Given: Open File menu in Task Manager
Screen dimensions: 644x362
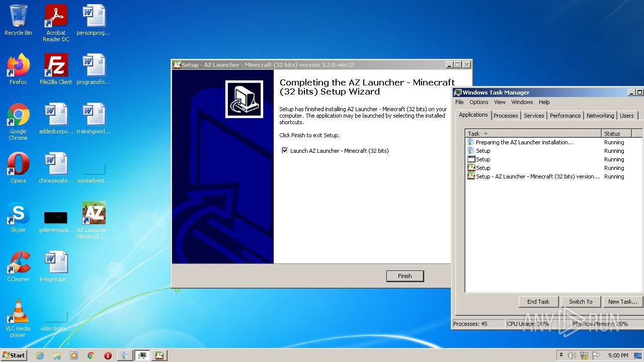Looking at the screenshot, I should point(459,102).
